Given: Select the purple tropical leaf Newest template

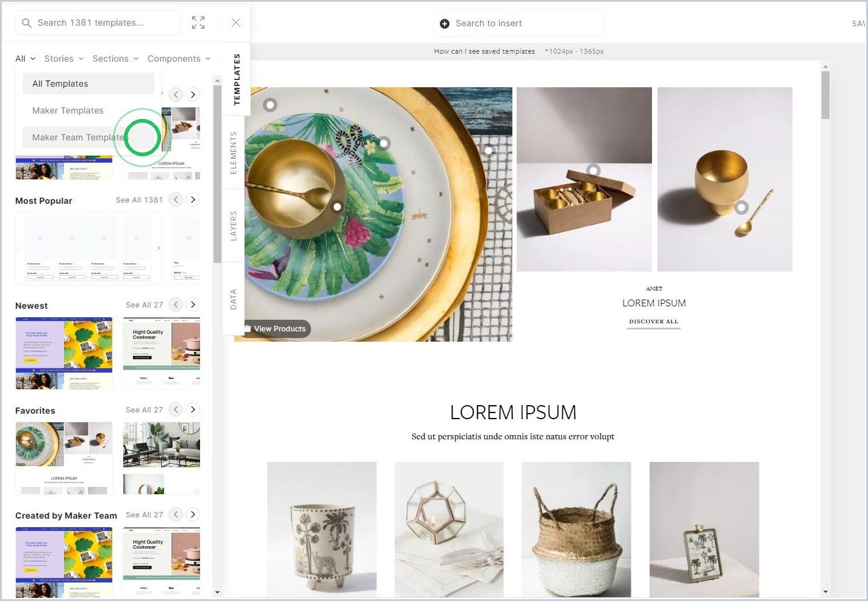Looking at the screenshot, I should pos(64,353).
